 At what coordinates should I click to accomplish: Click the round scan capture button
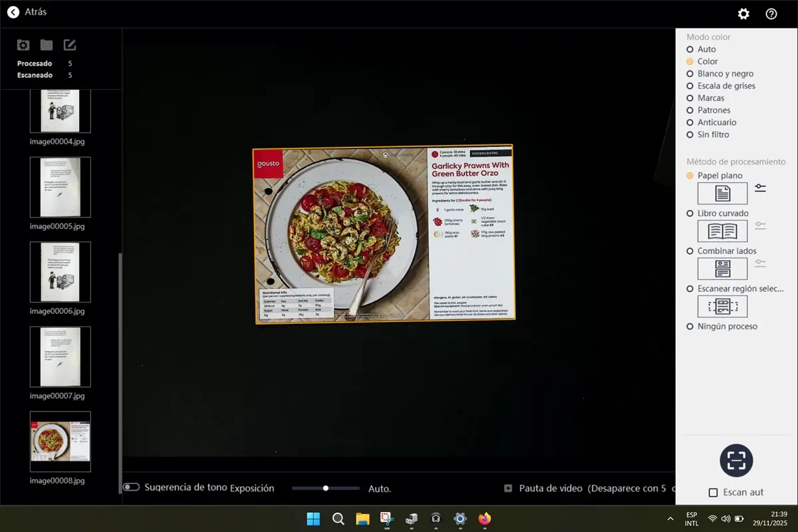coord(736,460)
